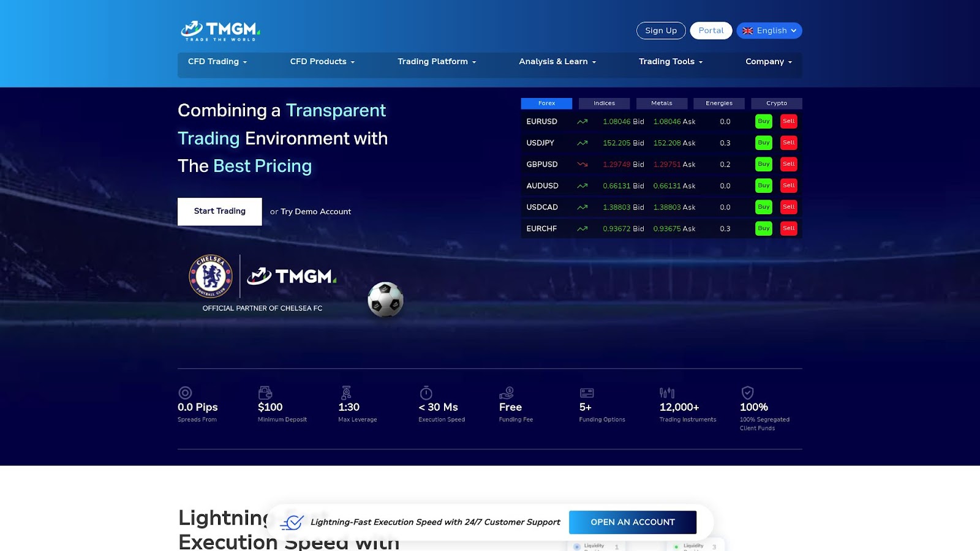Click the trading instruments candlestick icon
Viewport: 980px width, 551px height.
[667, 392]
